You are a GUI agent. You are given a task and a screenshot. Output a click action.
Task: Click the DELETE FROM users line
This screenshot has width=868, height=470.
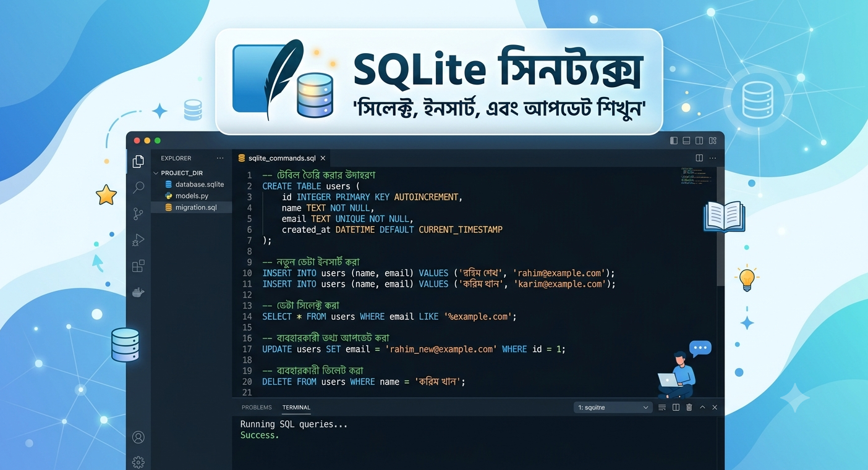[364, 382]
